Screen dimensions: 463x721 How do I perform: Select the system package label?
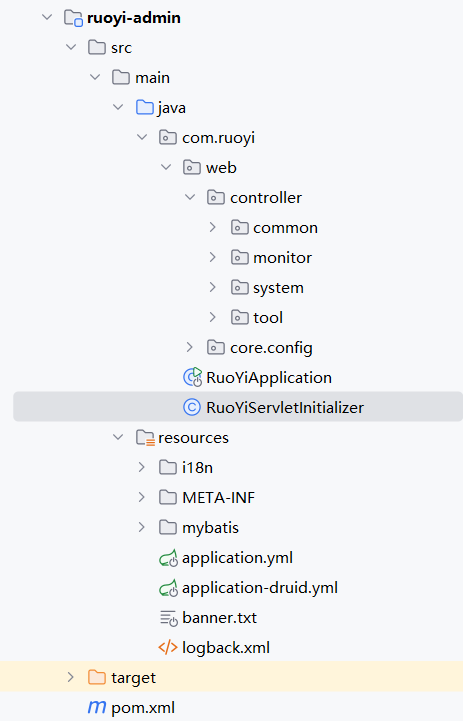(278, 288)
